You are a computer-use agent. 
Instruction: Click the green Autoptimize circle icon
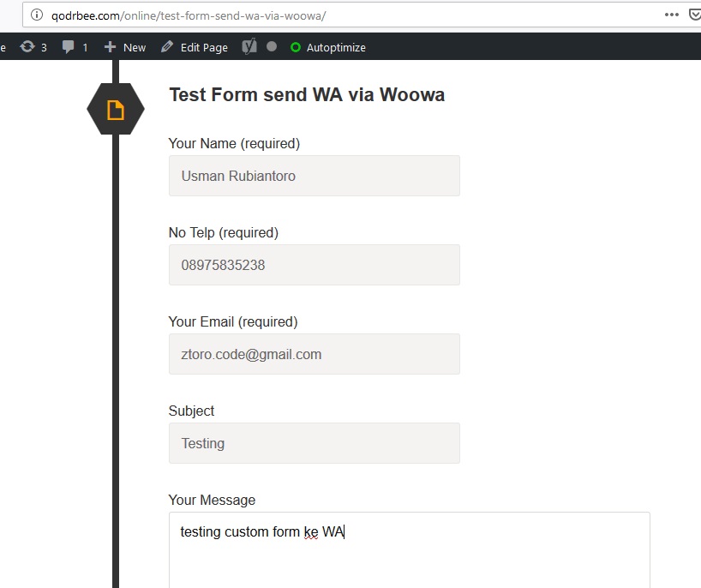coord(296,47)
